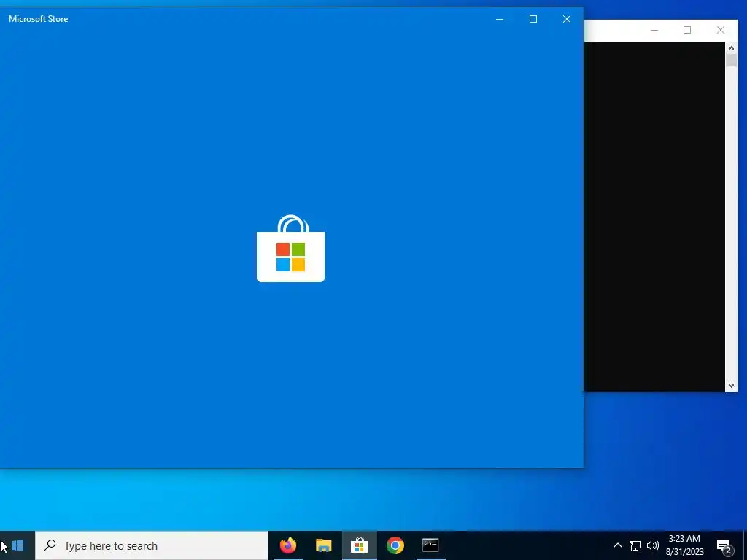Focus the 'Type here to search' box

coord(152,545)
